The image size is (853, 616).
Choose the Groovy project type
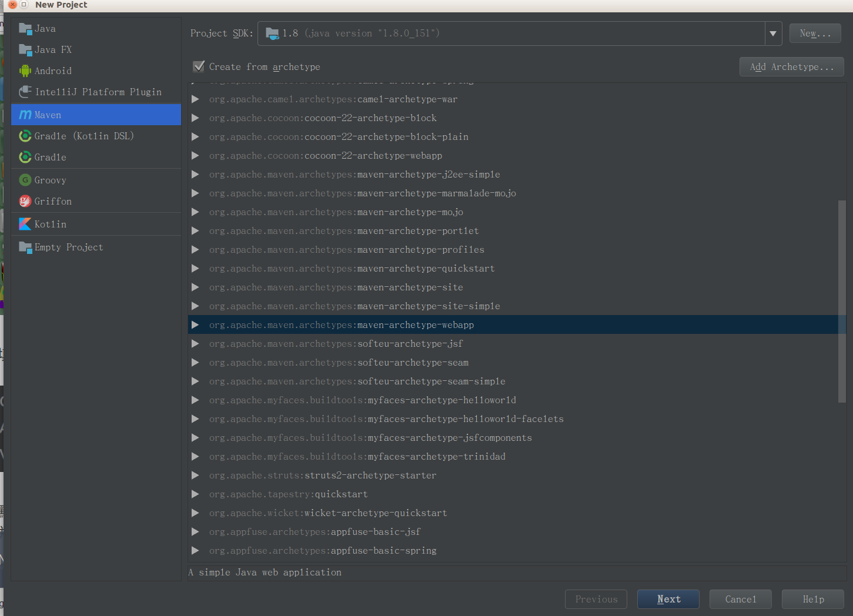coord(96,180)
